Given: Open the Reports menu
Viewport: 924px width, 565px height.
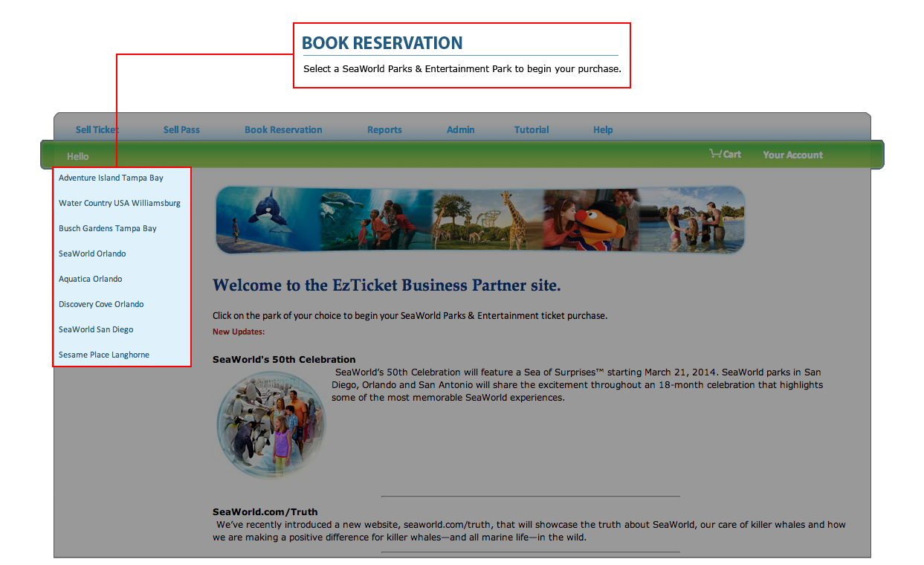Looking at the screenshot, I should [384, 129].
